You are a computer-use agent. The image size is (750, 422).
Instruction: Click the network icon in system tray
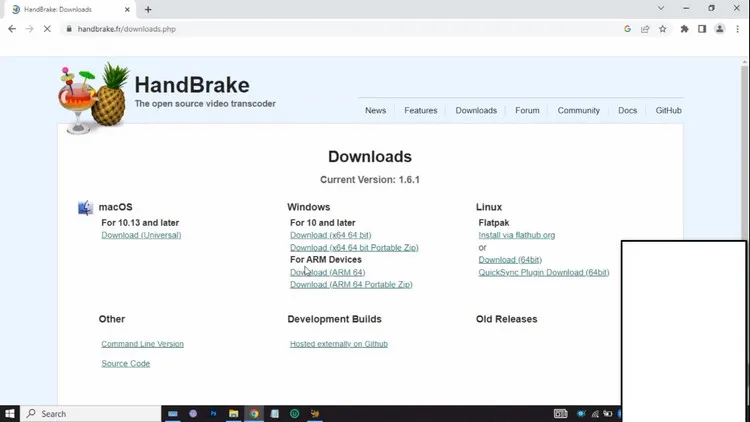pos(595,414)
